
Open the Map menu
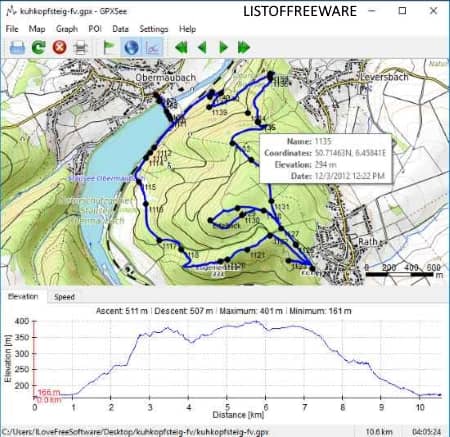tap(37, 29)
